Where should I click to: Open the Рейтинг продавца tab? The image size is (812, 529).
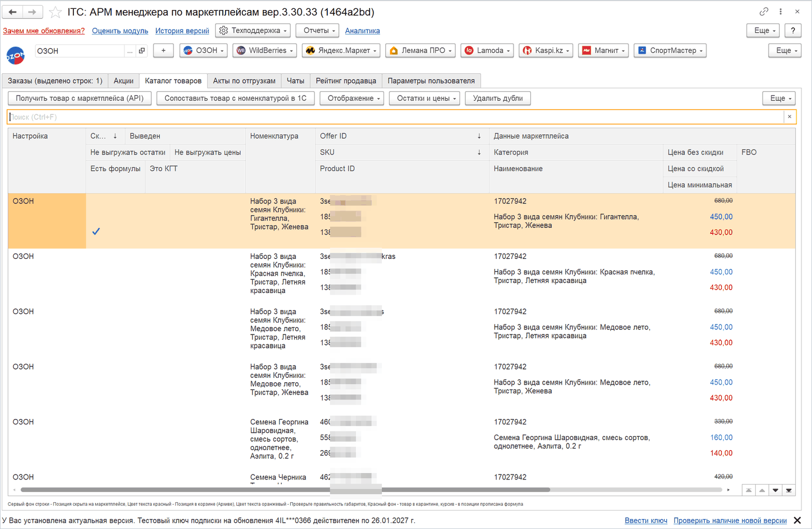click(346, 81)
